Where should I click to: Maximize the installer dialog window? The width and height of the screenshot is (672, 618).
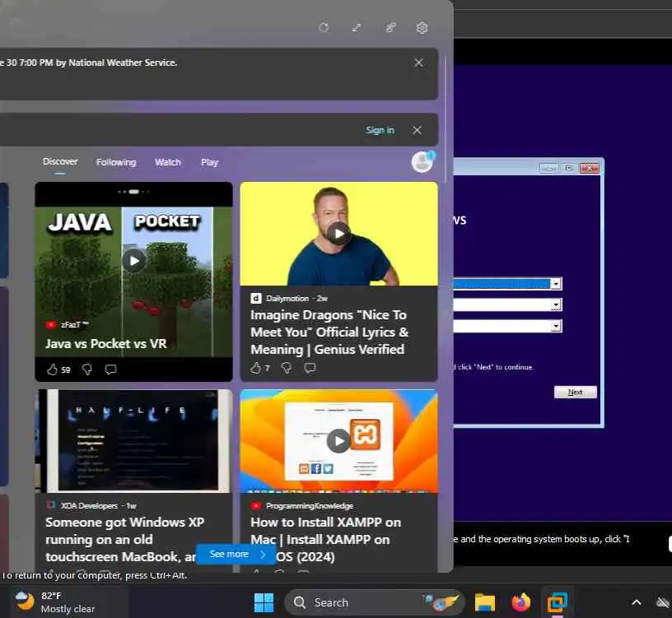(x=569, y=168)
